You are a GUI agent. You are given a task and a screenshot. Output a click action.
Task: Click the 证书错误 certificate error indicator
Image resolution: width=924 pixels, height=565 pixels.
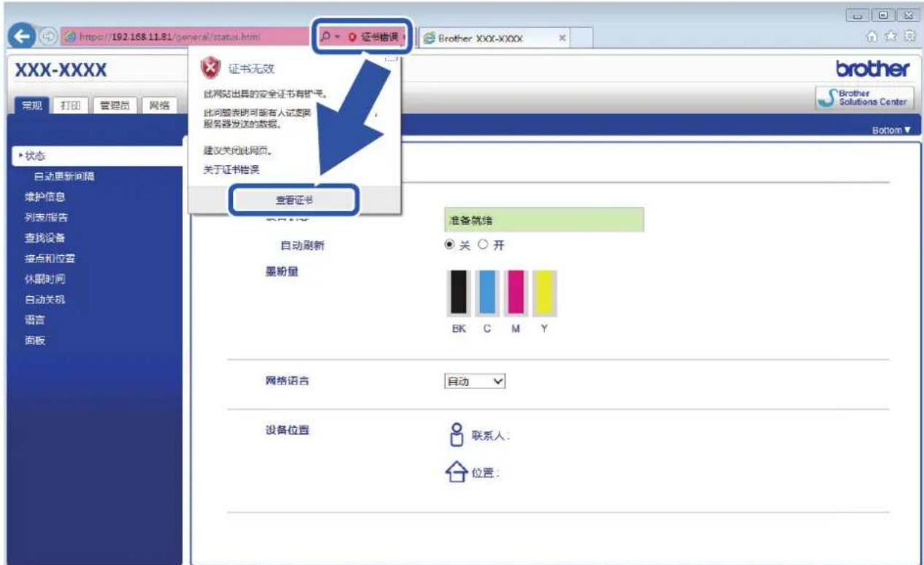pos(373,36)
